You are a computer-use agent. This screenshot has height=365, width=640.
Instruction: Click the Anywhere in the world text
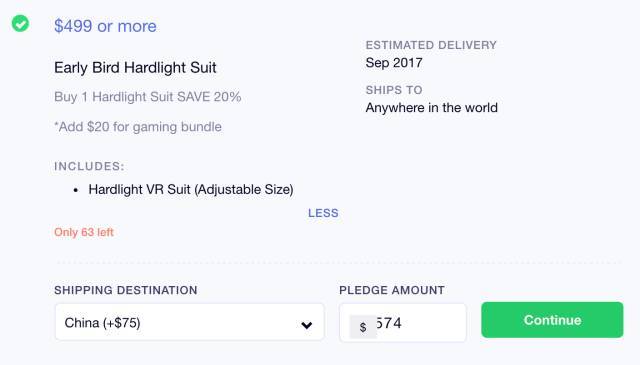pos(431,108)
